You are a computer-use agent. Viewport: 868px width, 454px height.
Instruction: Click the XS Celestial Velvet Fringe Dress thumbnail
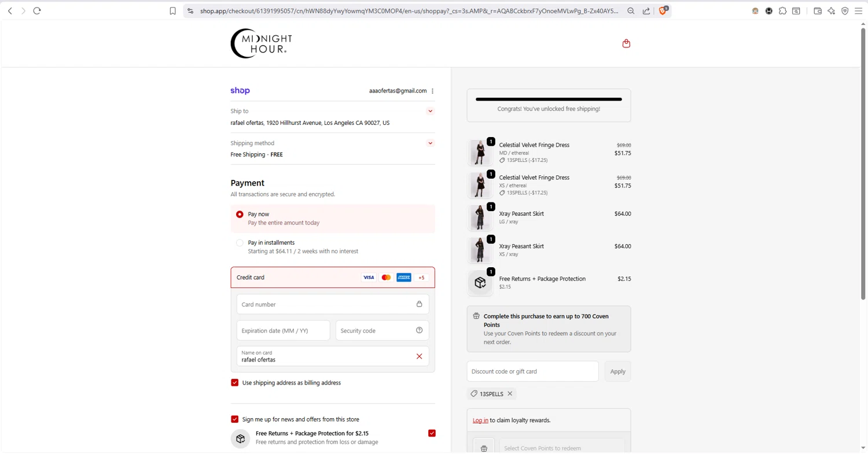click(x=480, y=185)
